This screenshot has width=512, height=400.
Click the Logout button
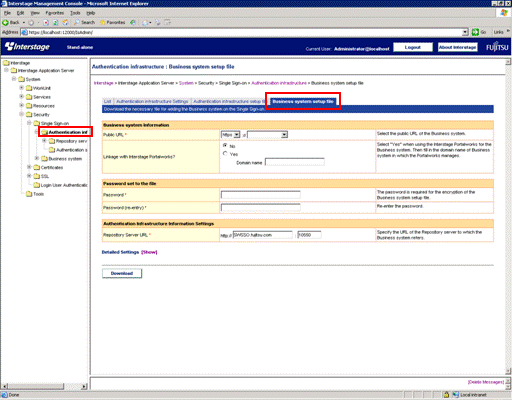tap(413, 47)
